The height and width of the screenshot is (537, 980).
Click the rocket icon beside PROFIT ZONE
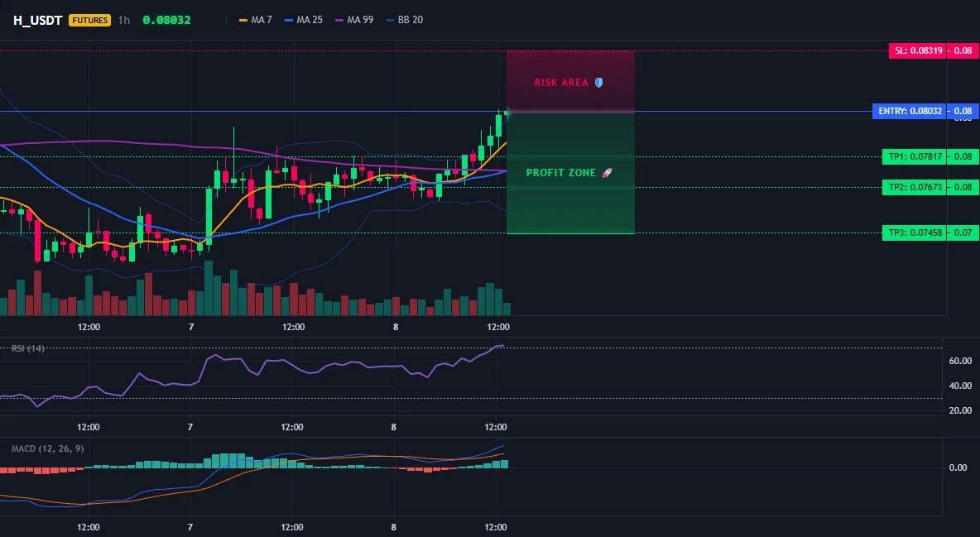click(x=607, y=173)
